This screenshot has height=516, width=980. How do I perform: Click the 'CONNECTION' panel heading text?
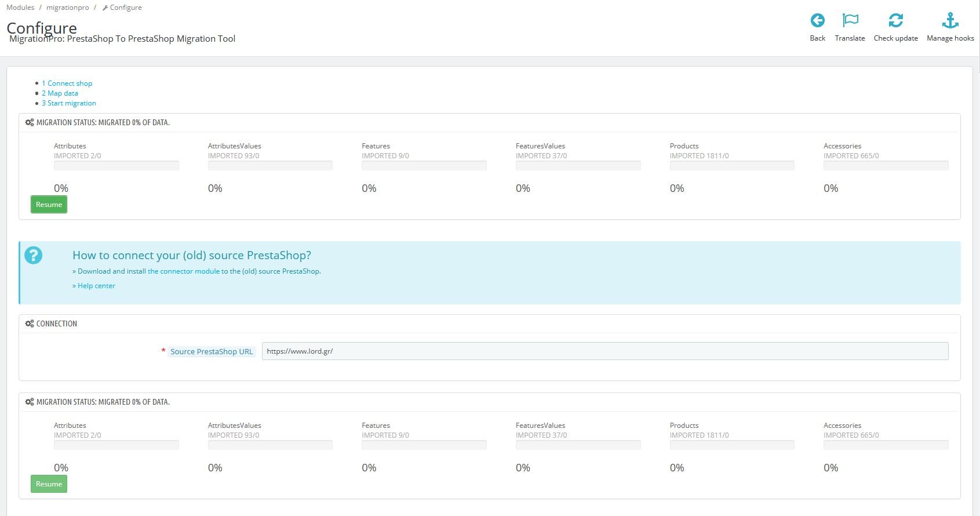pyautogui.click(x=57, y=324)
